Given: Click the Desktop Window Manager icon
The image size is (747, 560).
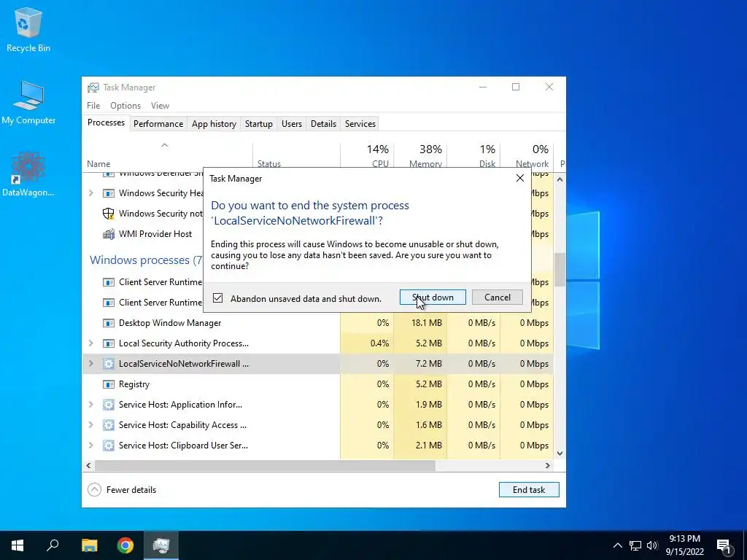Looking at the screenshot, I should (109, 323).
